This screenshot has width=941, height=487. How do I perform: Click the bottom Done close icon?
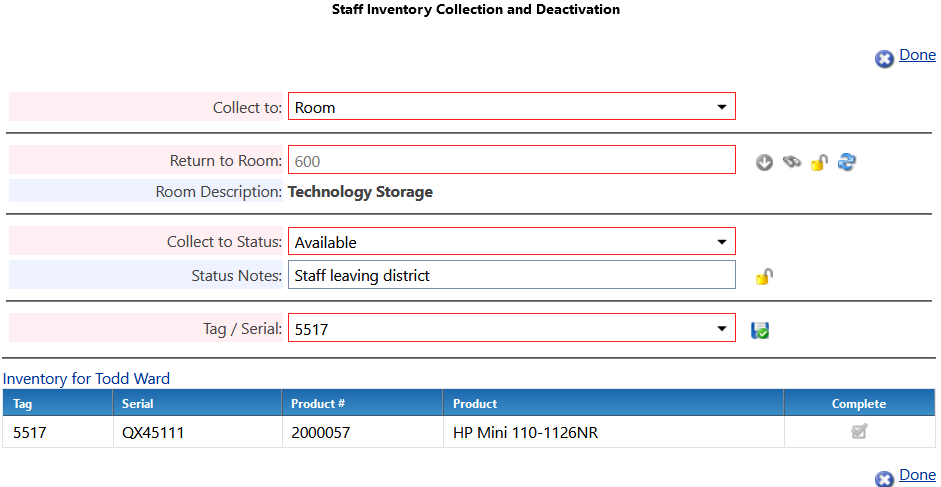pyautogui.click(x=884, y=479)
